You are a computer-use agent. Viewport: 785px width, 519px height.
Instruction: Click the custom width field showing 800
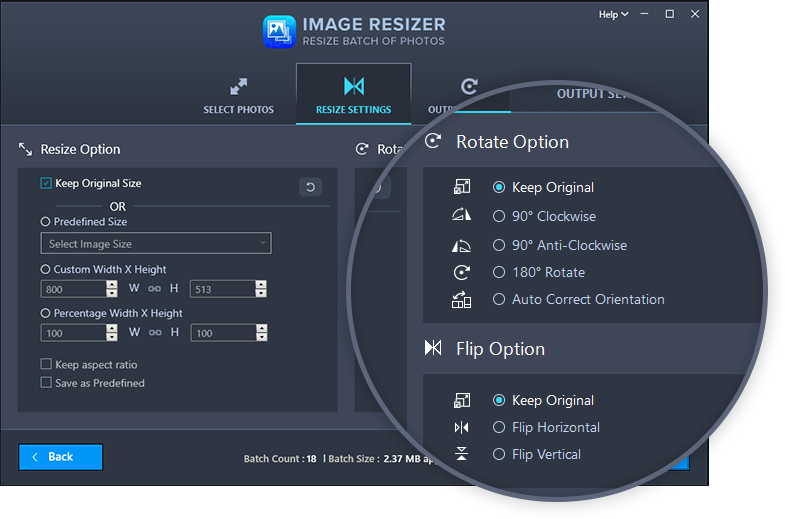[x=74, y=289]
